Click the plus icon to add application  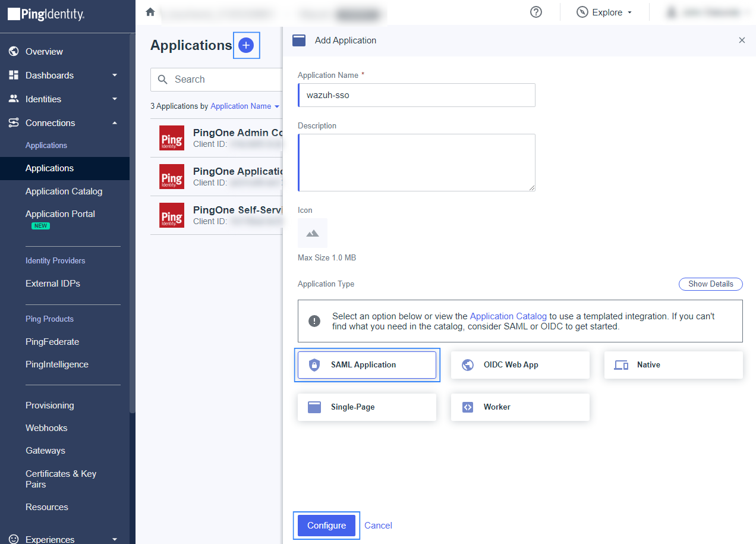246,45
